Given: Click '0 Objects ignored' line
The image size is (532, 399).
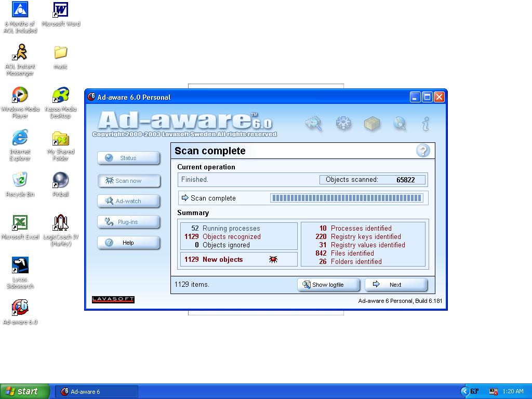Looking at the screenshot, I should pyautogui.click(x=222, y=245).
